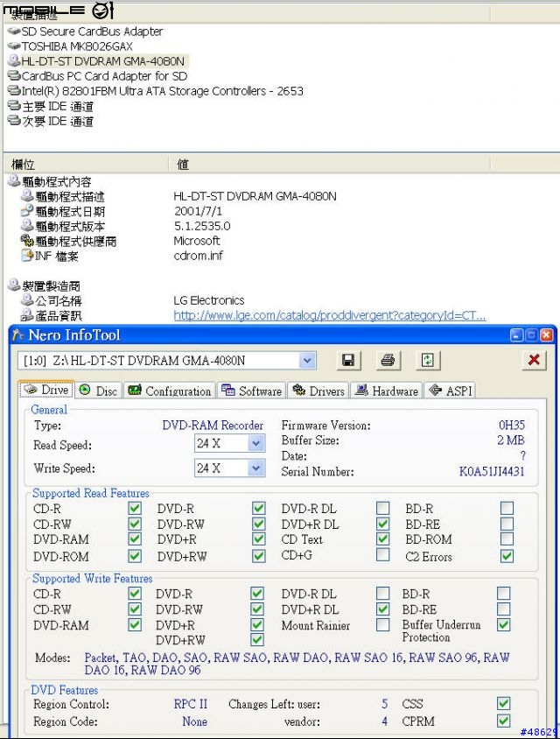
Task: Toggle CD Text read checkbox
Action: click(x=383, y=539)
